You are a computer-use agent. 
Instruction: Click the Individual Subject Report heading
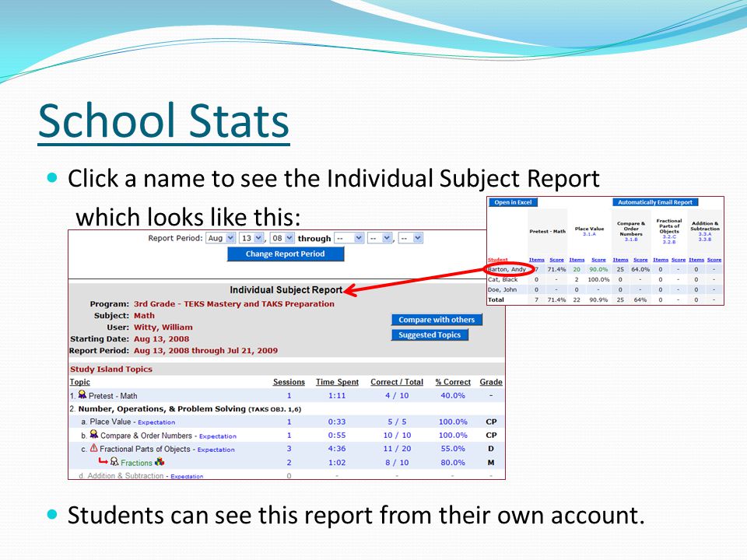coord(286,290)
